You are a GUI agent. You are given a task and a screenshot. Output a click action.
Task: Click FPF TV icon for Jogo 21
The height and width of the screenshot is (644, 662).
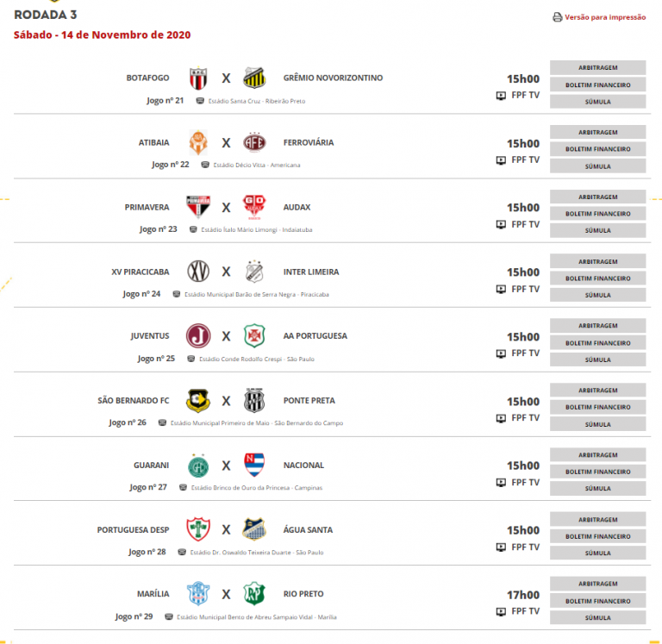(x=501, y=96)
